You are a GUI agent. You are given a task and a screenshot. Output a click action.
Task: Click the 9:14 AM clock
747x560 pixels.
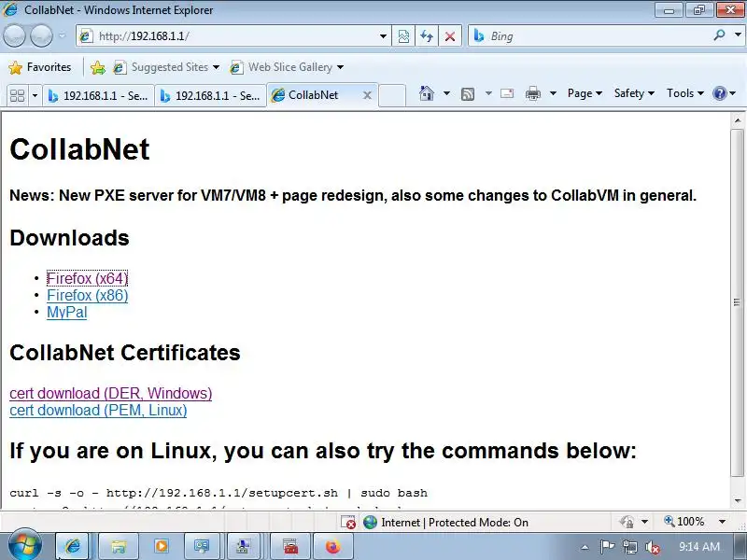pos(698,547)
